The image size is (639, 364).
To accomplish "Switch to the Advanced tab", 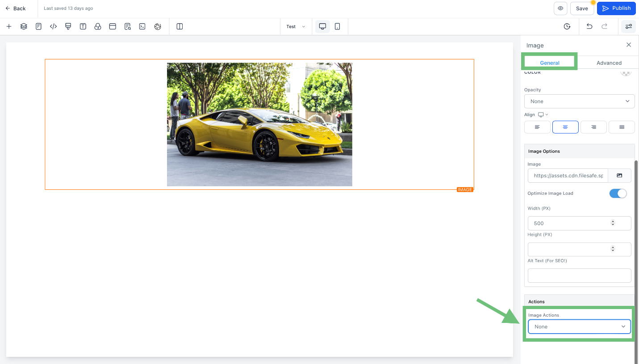I will point(609,63).
